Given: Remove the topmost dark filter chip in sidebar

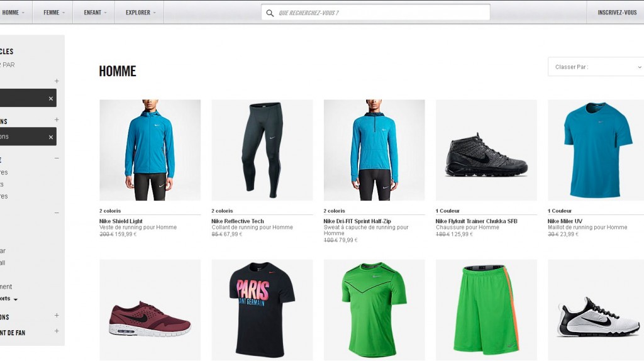Looking at the screenshot, I should click(51, 98).
